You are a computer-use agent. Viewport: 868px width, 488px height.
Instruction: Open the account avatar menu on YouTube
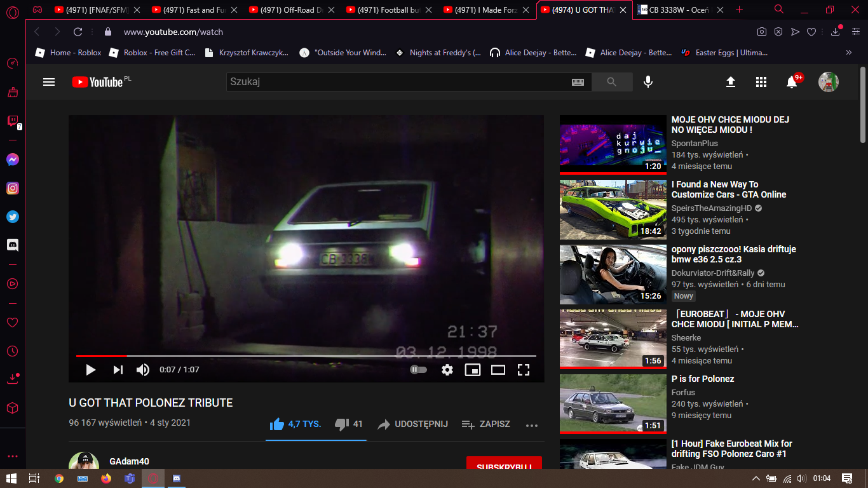(829, 82)
